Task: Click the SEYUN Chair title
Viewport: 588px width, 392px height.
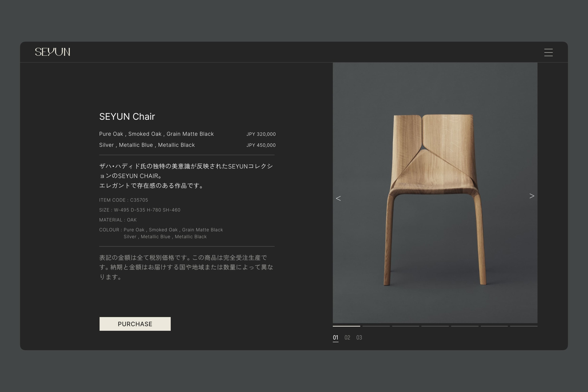Action: click(x=127, y=117)
